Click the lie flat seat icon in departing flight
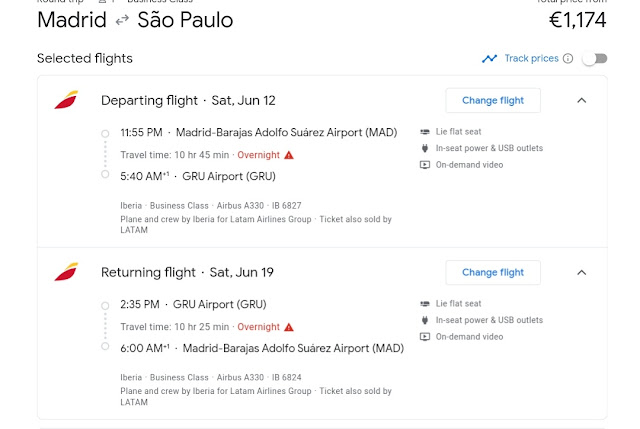640x429 pixels. pos(425,132)
